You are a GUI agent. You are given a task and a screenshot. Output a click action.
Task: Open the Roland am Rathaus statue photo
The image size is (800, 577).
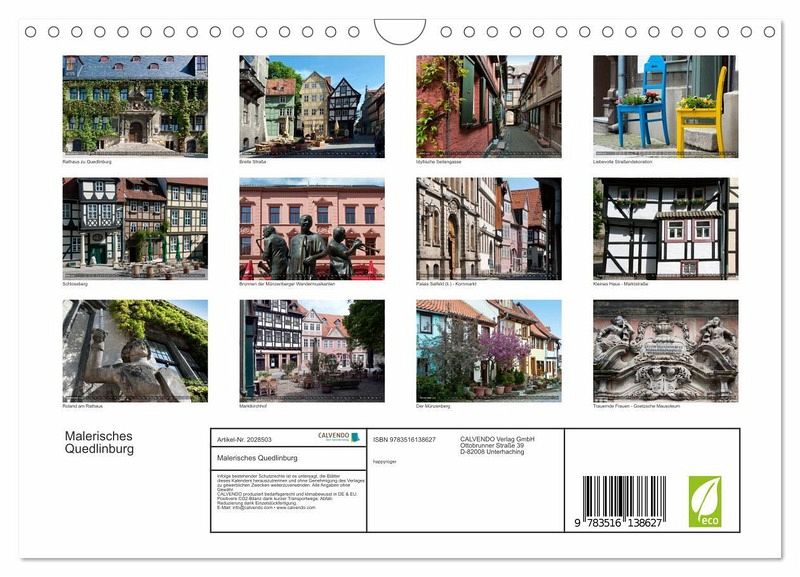click(135, 351)
